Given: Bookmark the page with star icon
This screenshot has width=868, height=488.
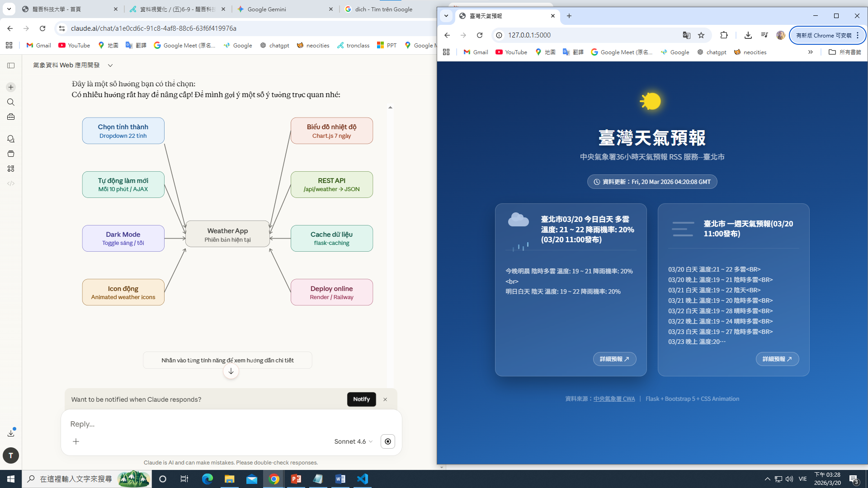Looking at the screenshot, I should (701, 35).
